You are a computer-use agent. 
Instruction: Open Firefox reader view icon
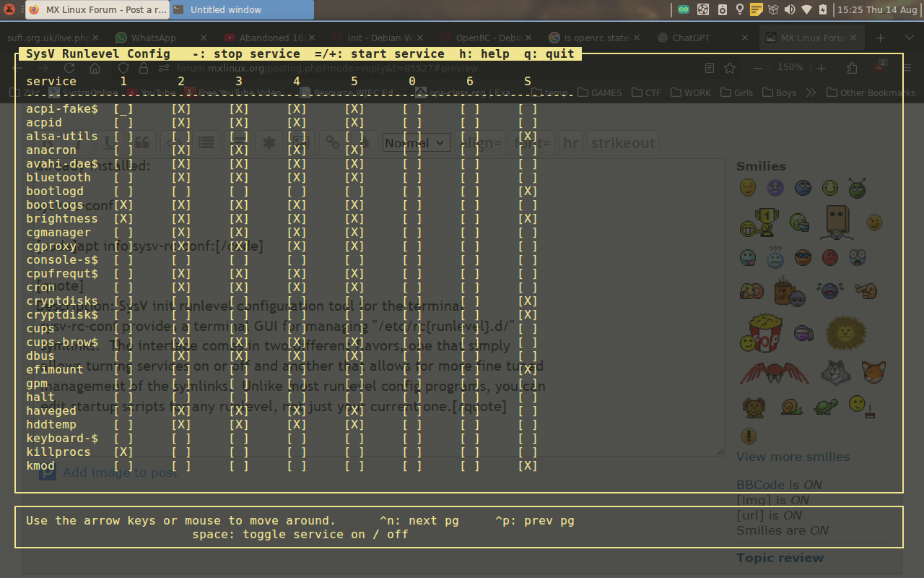pyautogui.click(x=710, y=68)
